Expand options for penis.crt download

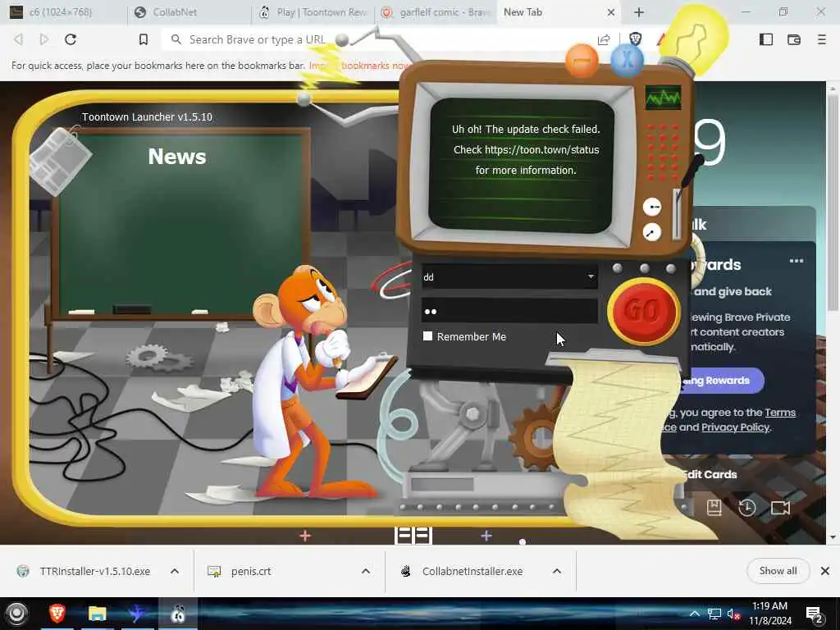pos(365,571)
